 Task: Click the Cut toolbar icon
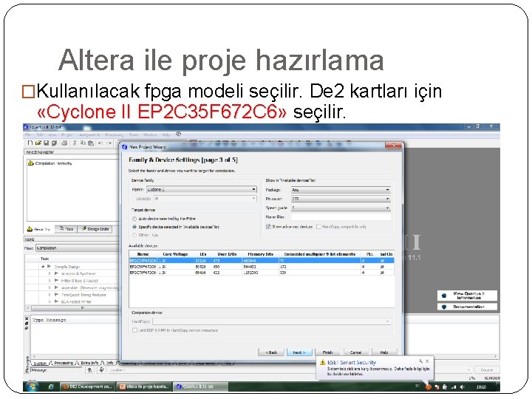point(75,143)
